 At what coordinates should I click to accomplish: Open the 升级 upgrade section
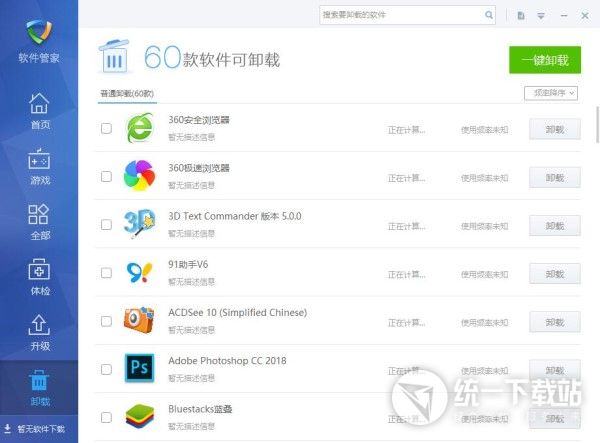point(39,332)
